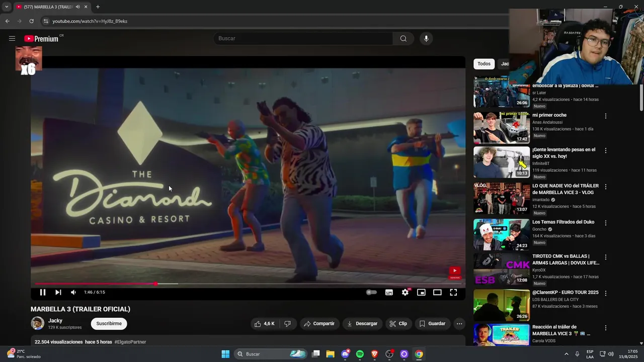Click the 'sr Later' channel name

539,93
